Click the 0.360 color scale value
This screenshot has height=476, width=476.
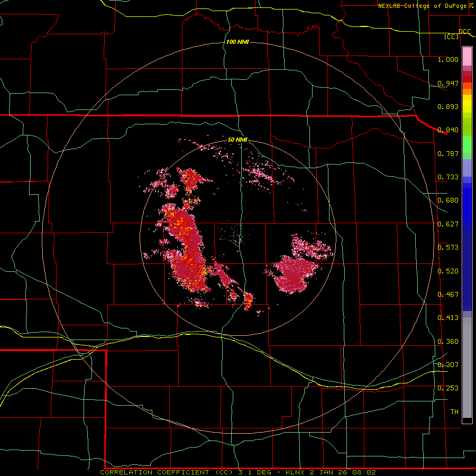(x=448, y=342)
